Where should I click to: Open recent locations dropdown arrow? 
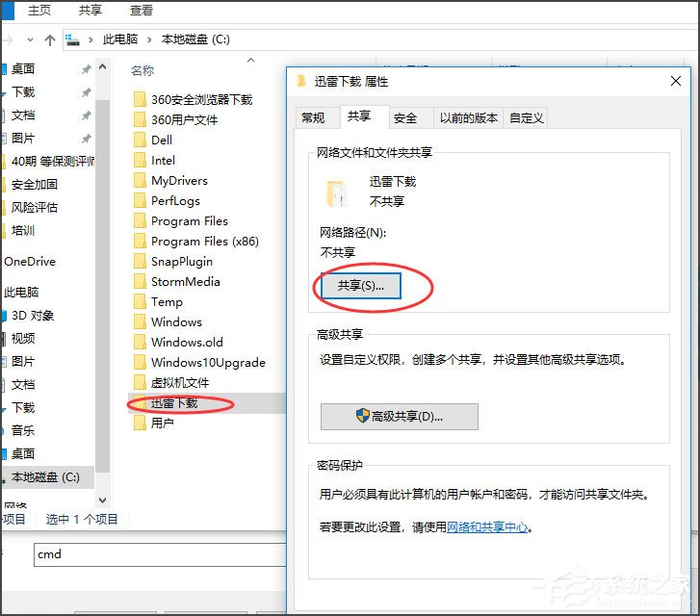tap(30, 39)
